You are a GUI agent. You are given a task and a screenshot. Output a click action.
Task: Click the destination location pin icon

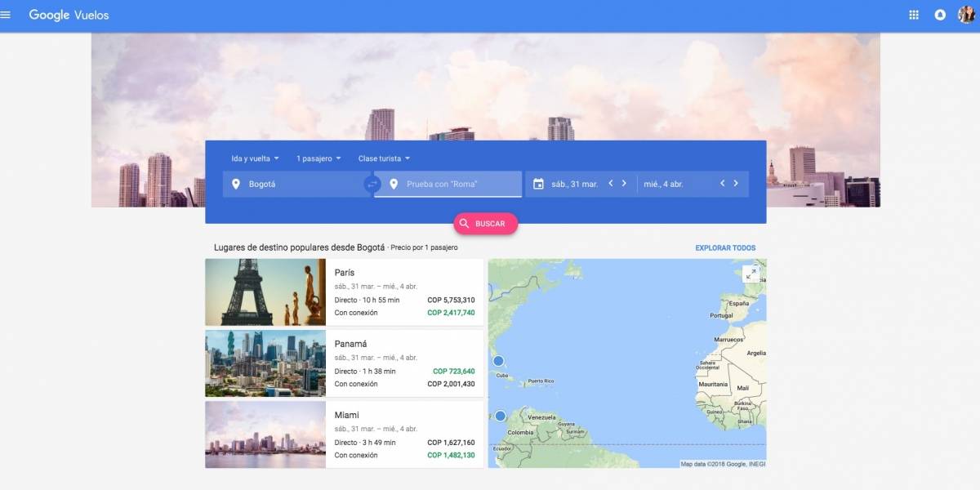394,184
